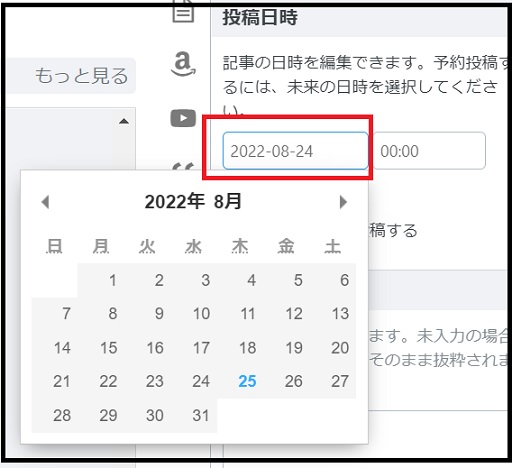Select August 26 in the calendar
The width and height of the screenshot is (512, 468).
point(286,382)
